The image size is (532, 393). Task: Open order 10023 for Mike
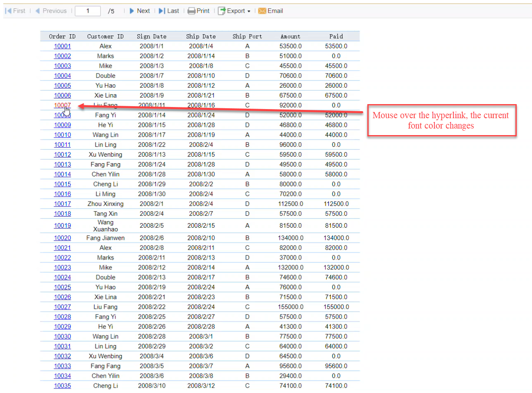point(62,267)
